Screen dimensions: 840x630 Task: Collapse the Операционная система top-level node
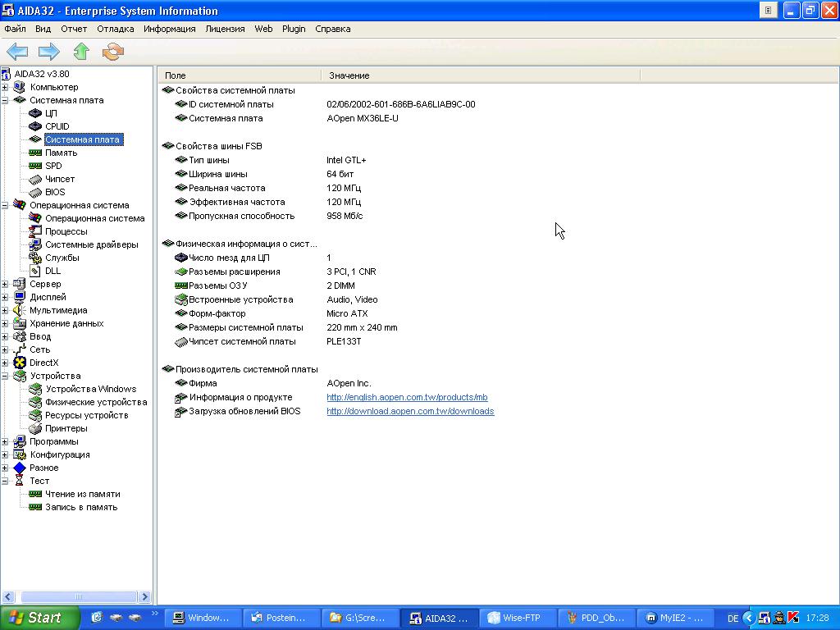click(5, 205)
